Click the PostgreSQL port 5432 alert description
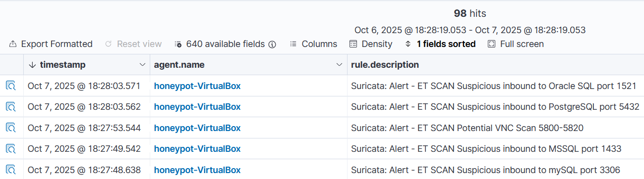This screenshot has height=179, width=644. pos(495,107)
